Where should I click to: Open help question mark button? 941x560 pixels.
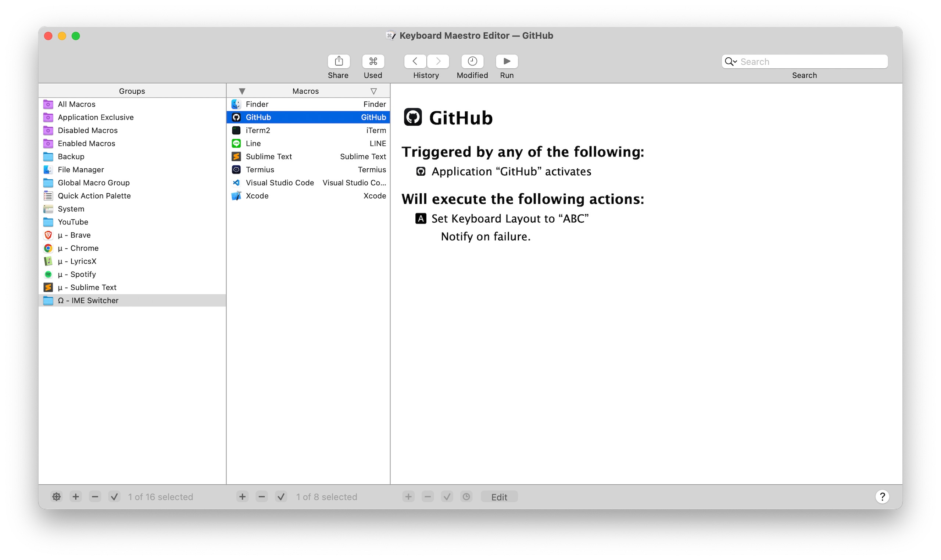(x=882, y=496)
